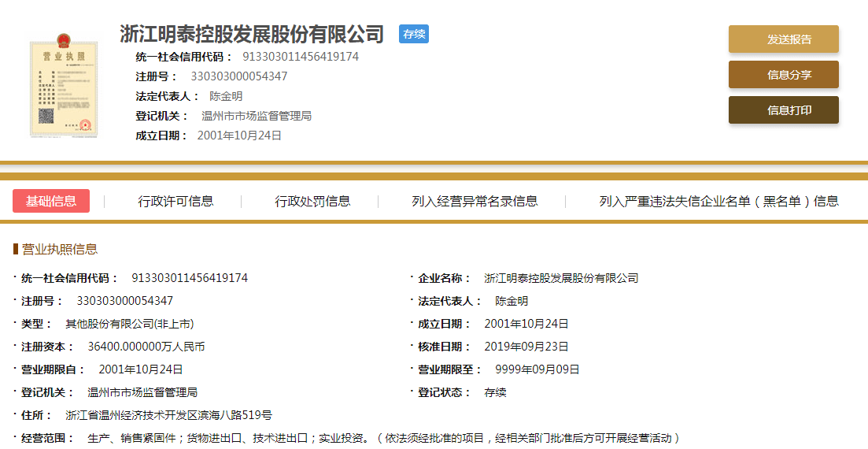This screenshot has width=868, height=449.
Task: Click 注册号 value in license info section
Action: (124, 301)
